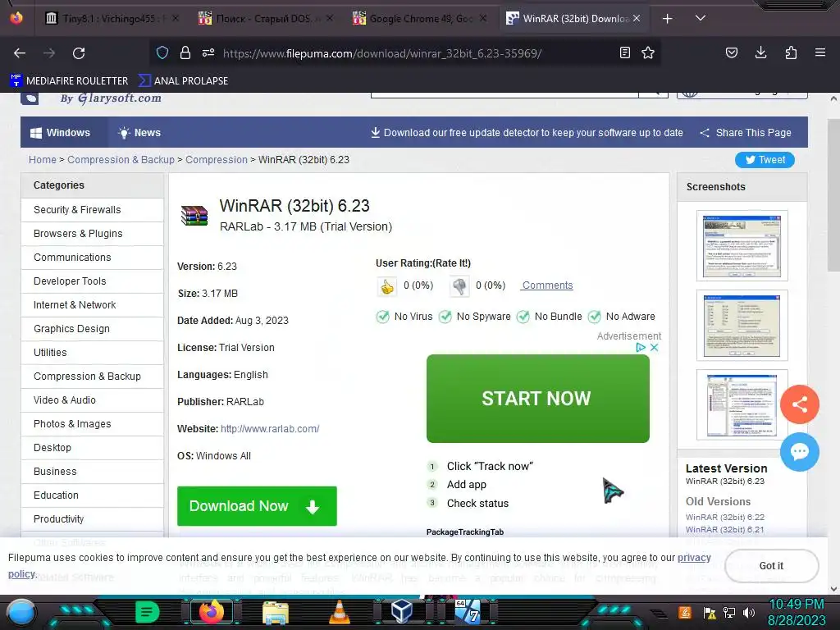The width and height of the screenshot is (840, 630).
Task: Open the Firefox downloads panel
Action: 760,52
